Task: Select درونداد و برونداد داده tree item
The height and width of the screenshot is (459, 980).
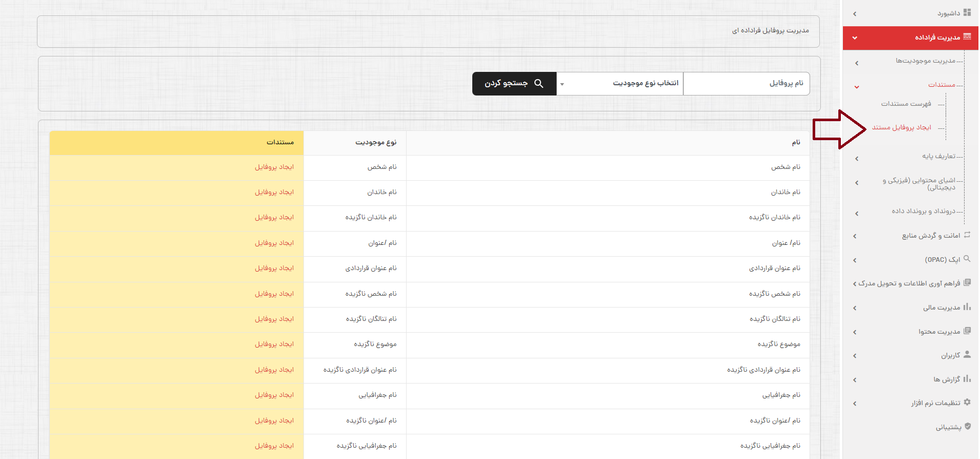Action: (x=924, y=211)
